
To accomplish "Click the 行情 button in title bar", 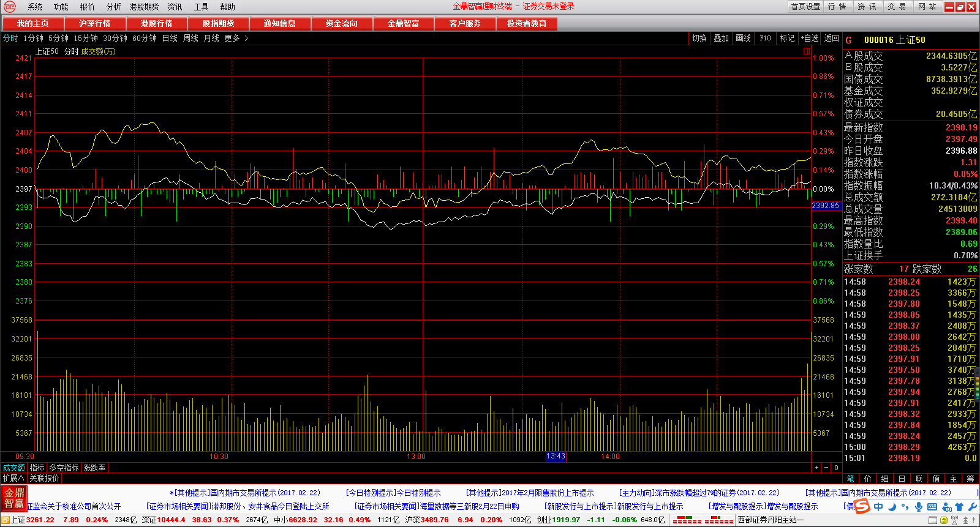I will [x=837, y=7].
